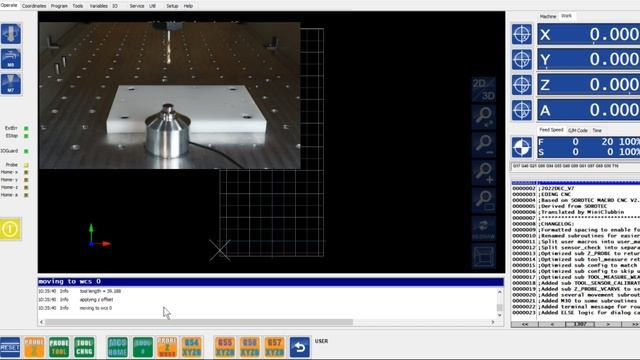Open the IO tab
The height and width of the screenshot is (360, 640).
point(115,6)
